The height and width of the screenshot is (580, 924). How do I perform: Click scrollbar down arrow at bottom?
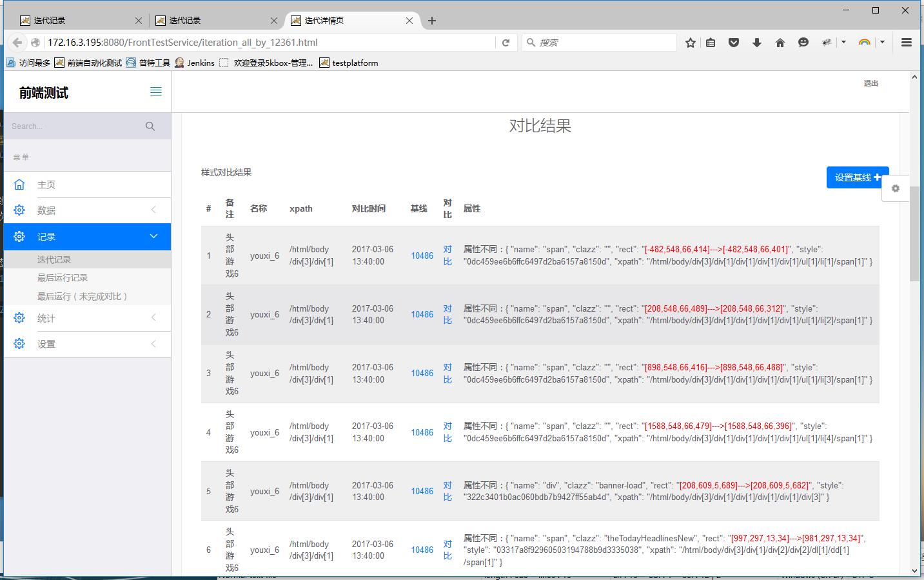pos(914,570)
